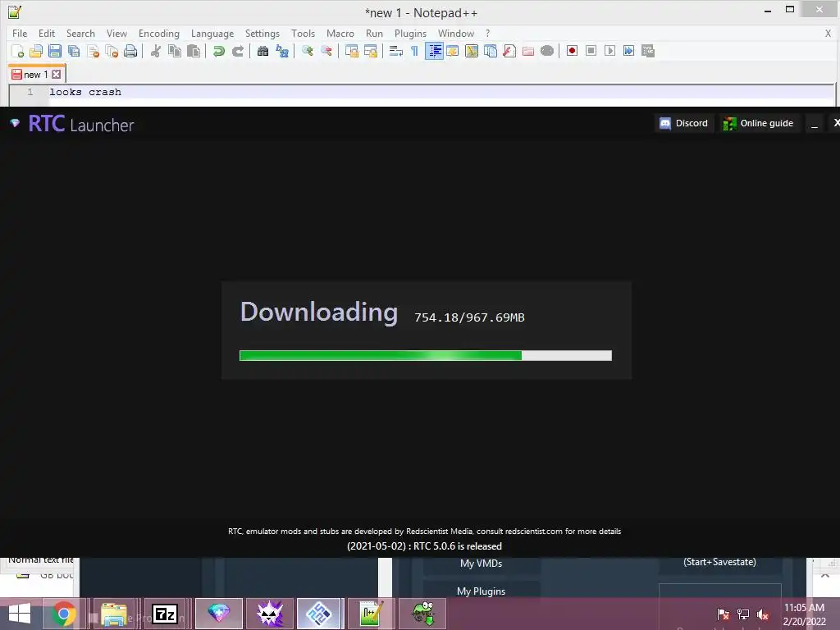The width and height of the screenshot is (840, 630).
Task: Click the Close All documents icon
Action: tap(112, 51)
